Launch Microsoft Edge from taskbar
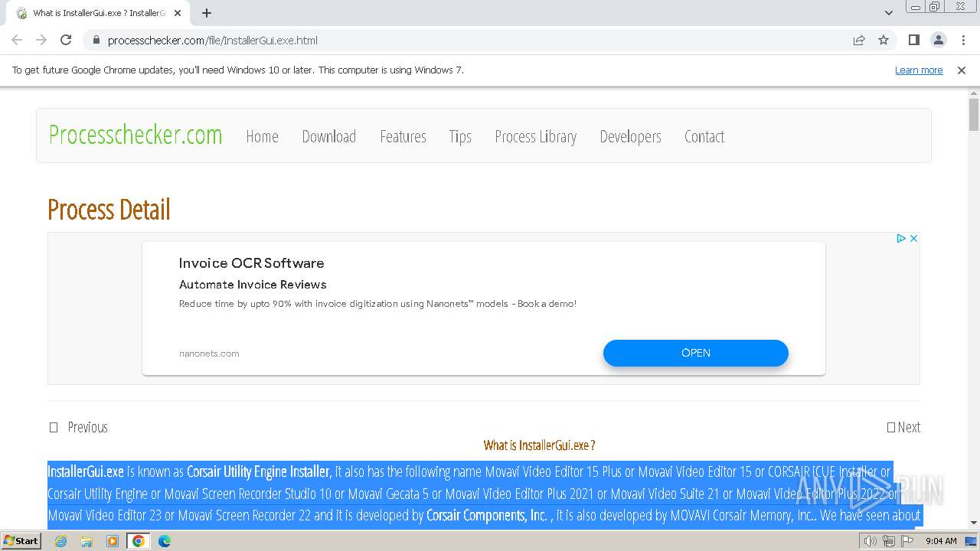This screenshot has height=551, width=980. click(165, 541)
